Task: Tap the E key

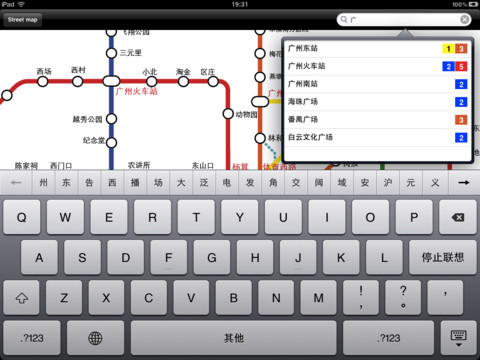Action: click(109, 217)
